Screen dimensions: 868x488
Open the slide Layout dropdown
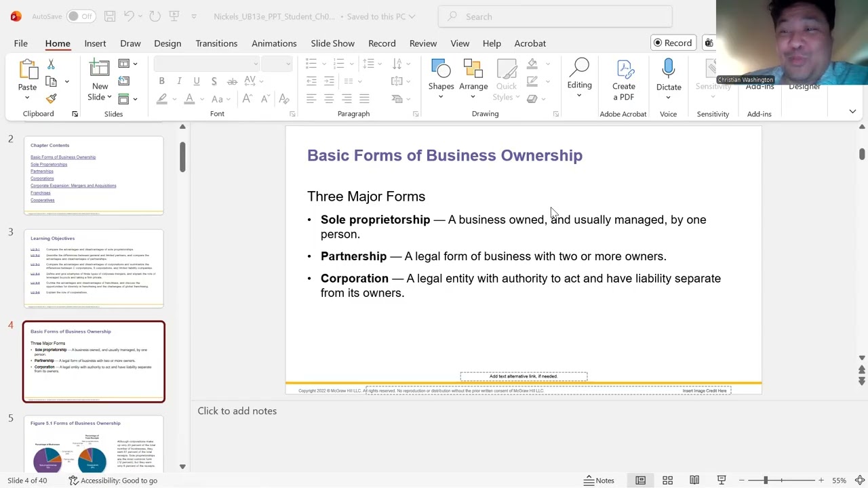pos(127,64)
